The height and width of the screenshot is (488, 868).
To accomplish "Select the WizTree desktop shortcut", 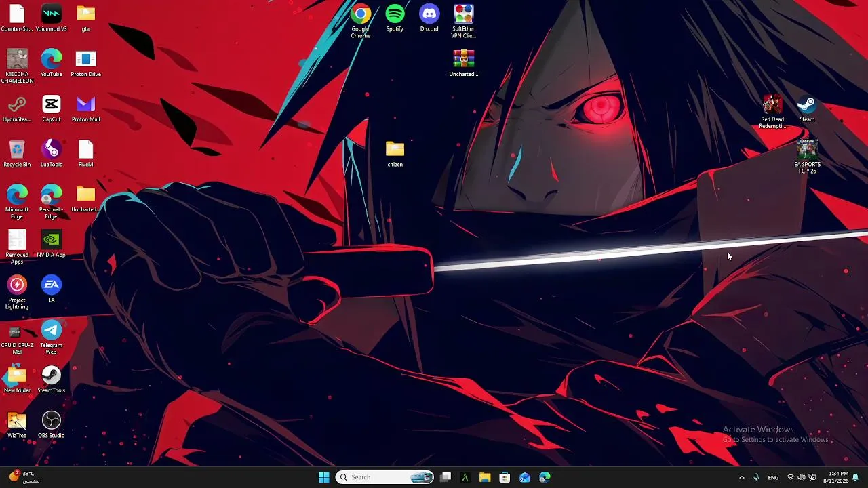I will (x=17, y=425).
